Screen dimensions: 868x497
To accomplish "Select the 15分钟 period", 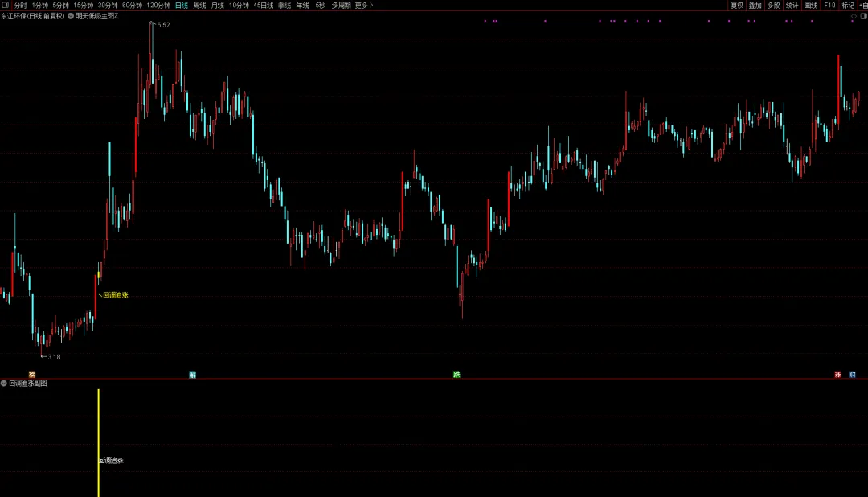I will (x=84, y=5).
